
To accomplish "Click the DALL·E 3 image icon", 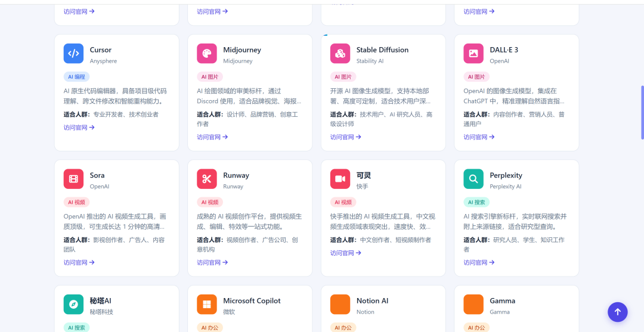I will pyautogui.click(x=473, y=54).
